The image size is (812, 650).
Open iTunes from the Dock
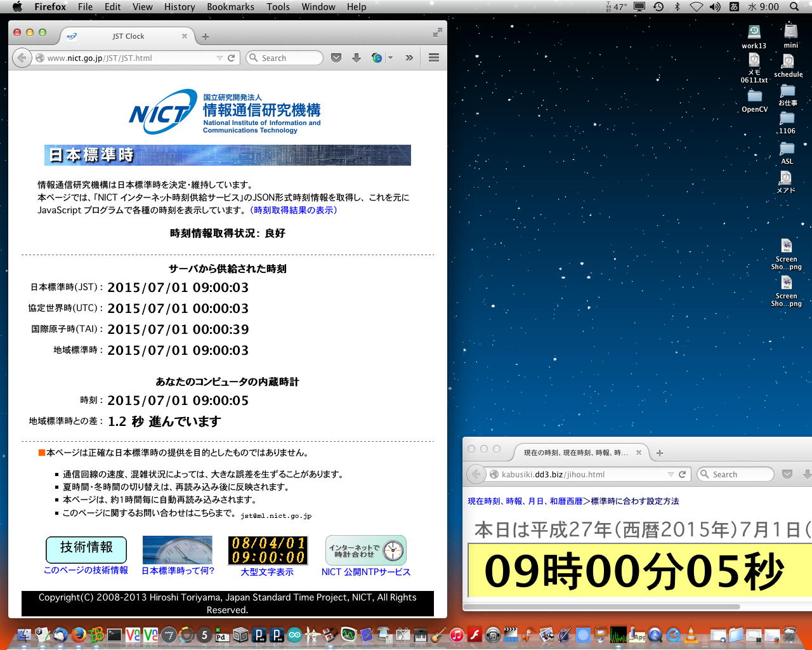[456, 634]
